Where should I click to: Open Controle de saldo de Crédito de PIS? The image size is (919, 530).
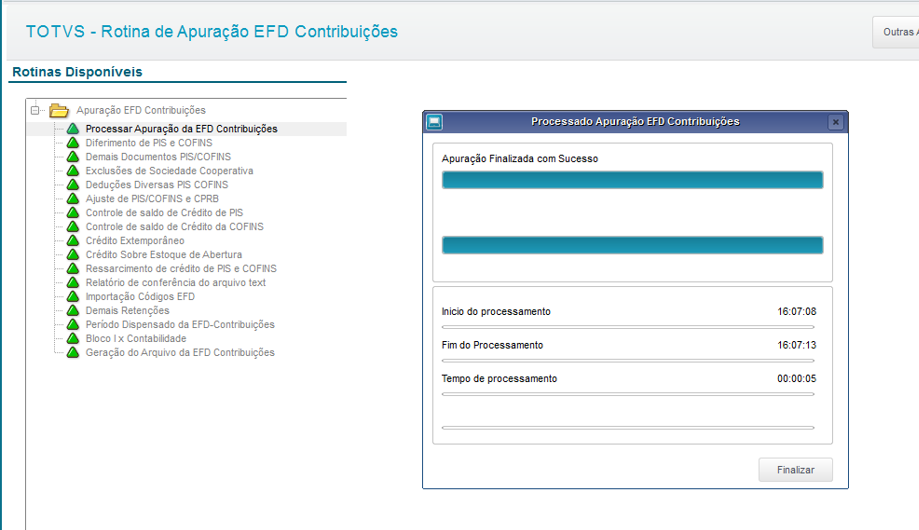click(164, 213)
